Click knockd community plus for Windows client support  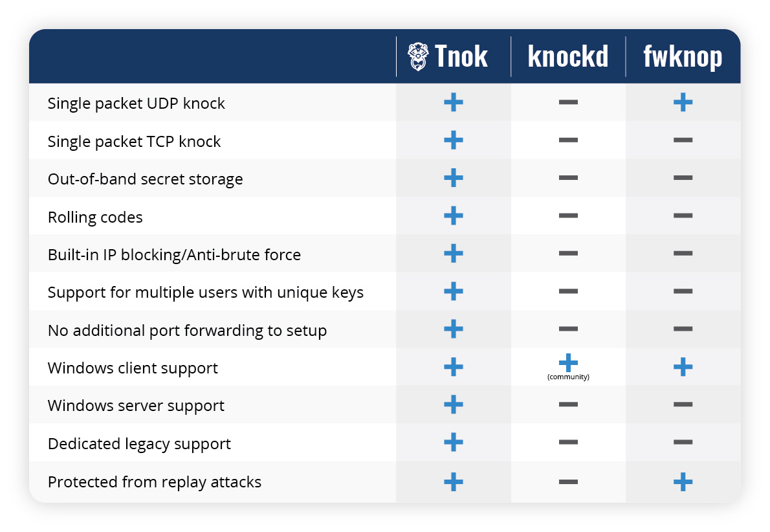(x=568, y=362)
